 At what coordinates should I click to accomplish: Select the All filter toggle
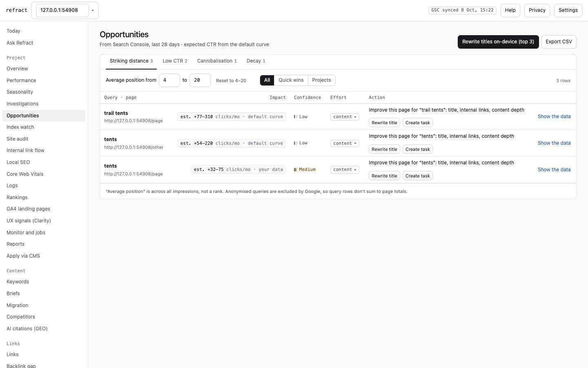pyautogui.click(x=267, y=80)
